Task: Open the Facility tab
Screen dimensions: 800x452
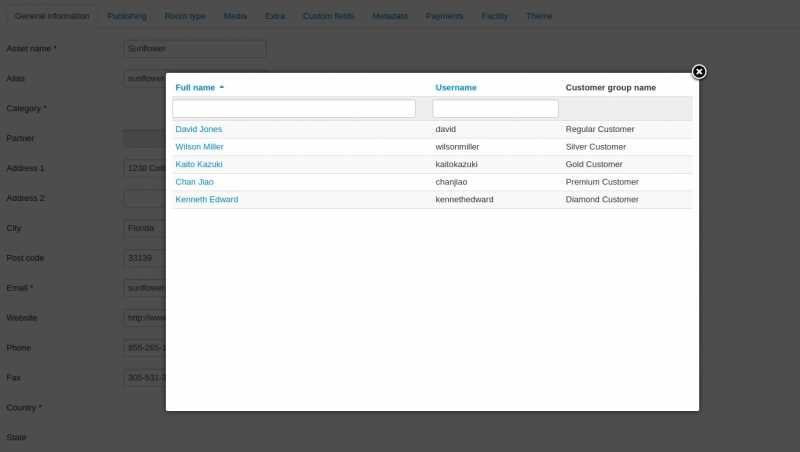Action: (494, 16)
